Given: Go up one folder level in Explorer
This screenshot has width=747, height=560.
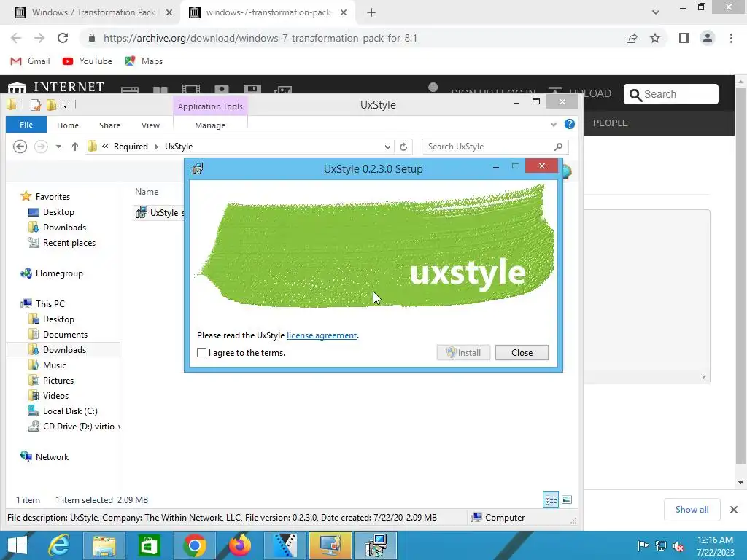Looking at the screenshot, I should coord(75,147).
